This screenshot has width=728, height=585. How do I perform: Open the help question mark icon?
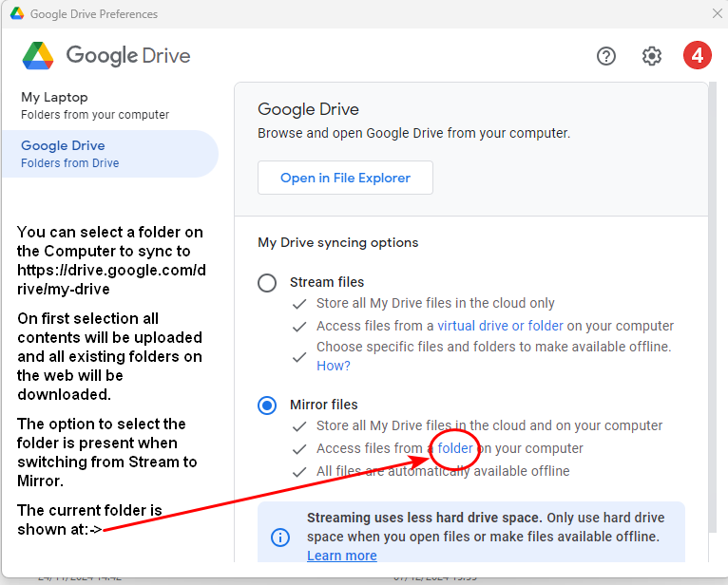point(606,56)
